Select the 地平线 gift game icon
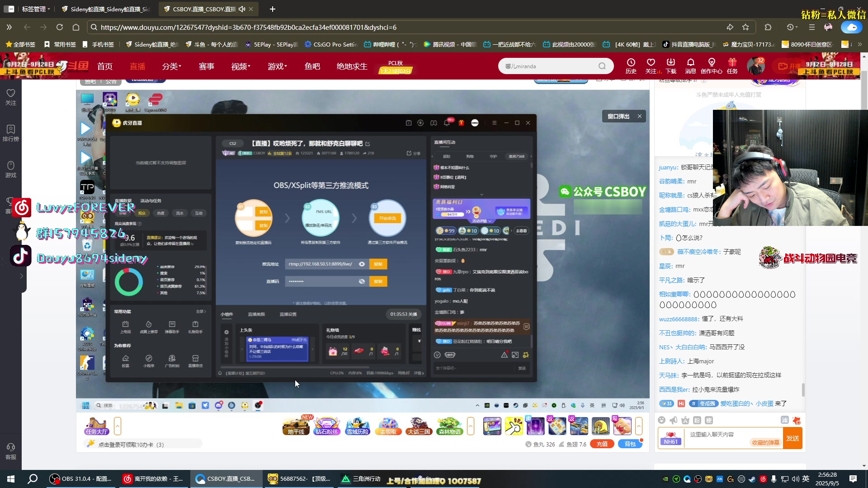Screen dimensions: 868x488 click(x=296, y=426)
